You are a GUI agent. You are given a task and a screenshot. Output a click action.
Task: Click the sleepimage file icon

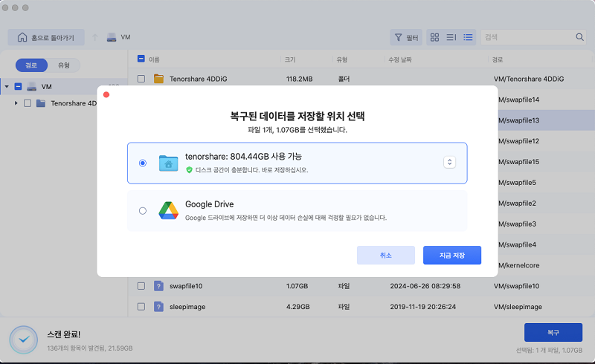click(x=158, y=306)
